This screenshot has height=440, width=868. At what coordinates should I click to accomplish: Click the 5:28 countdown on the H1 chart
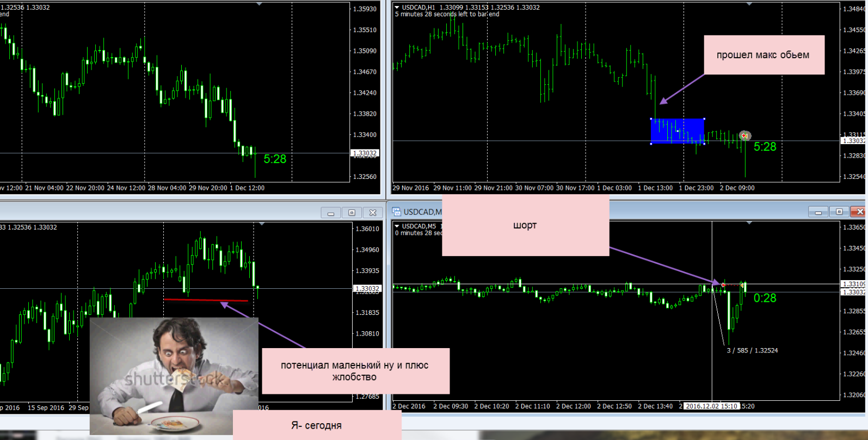click(765, 147)
